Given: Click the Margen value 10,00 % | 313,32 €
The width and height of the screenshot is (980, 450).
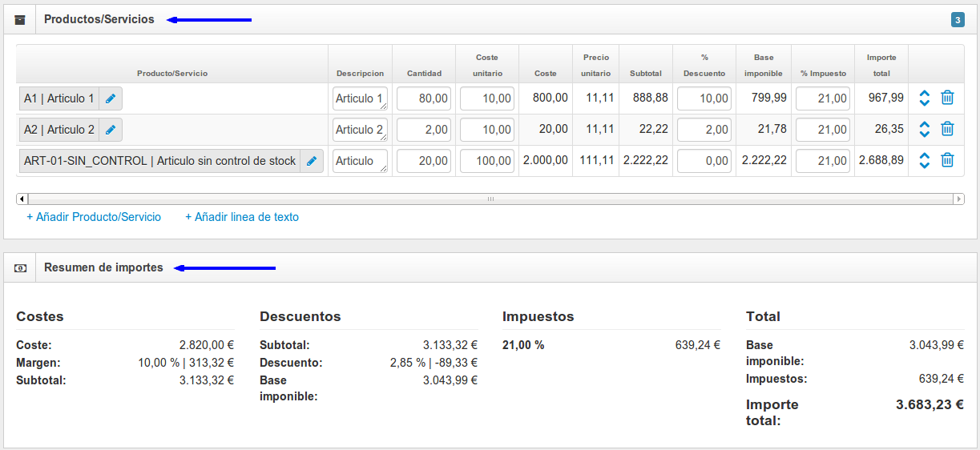Looking at the screenshot, I should [186, 363].
